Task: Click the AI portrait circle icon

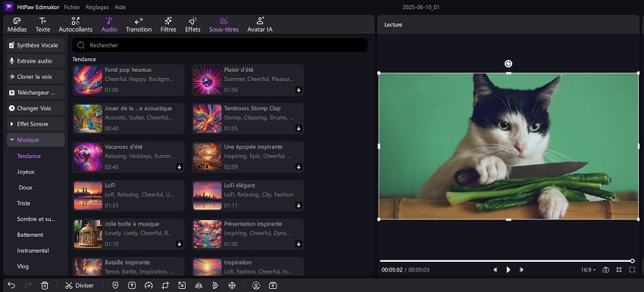Action: pos(256,285)
